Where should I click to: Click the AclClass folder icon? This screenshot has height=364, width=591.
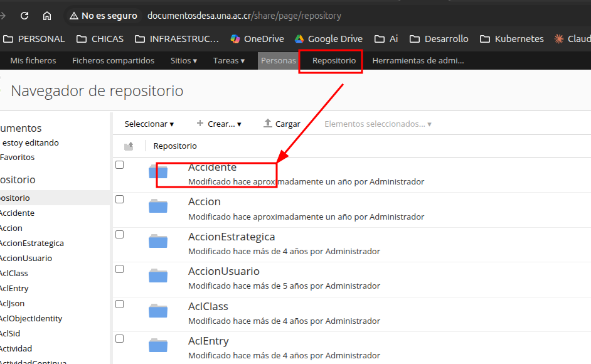158,311
